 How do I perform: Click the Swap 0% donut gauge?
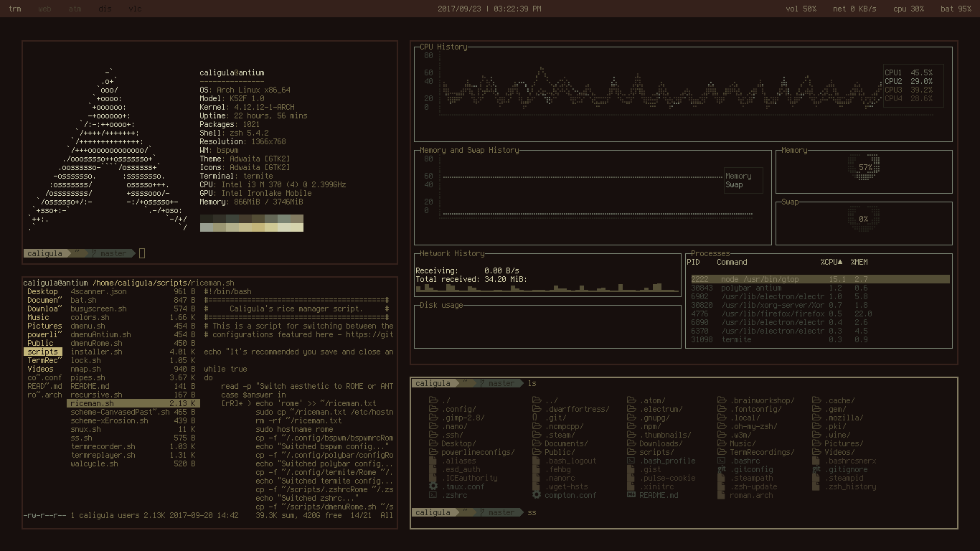(x=863, y=219)
